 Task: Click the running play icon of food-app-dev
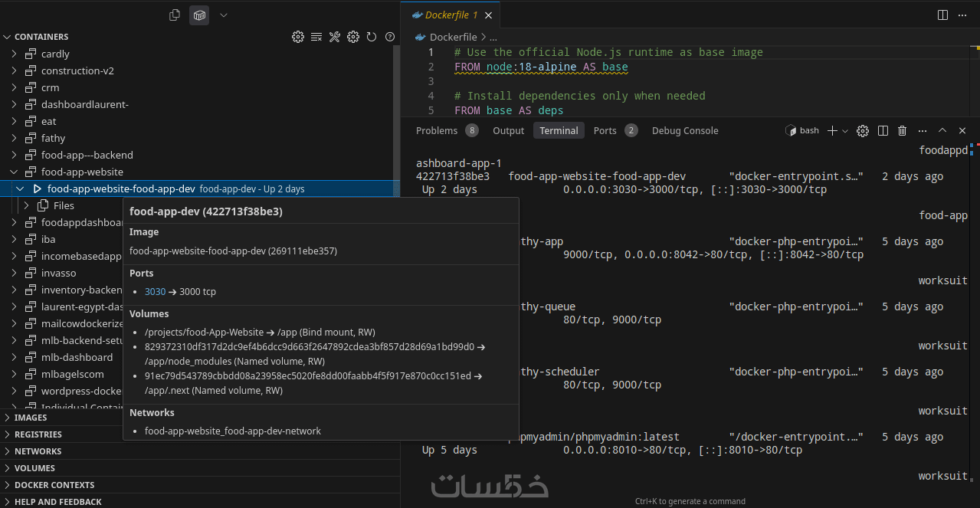[38, 188]
